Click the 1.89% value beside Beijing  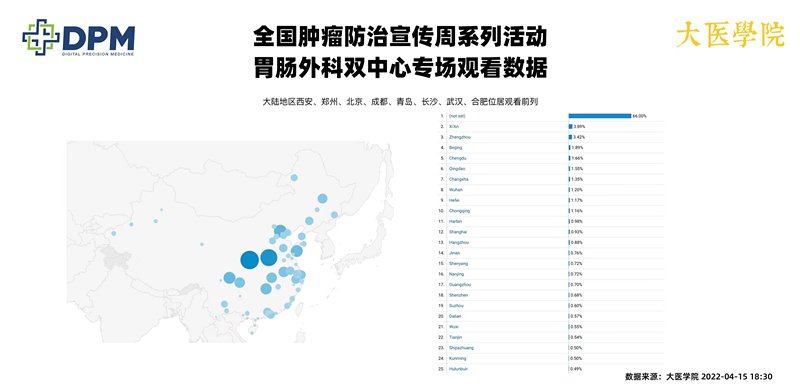(x=577, y=148)
